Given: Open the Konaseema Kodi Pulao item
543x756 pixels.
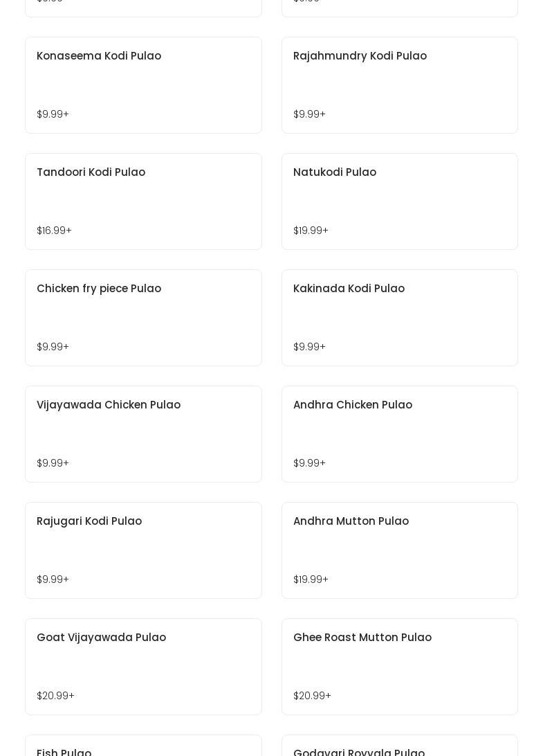Looking at the screenshot, I should [143, 85].
